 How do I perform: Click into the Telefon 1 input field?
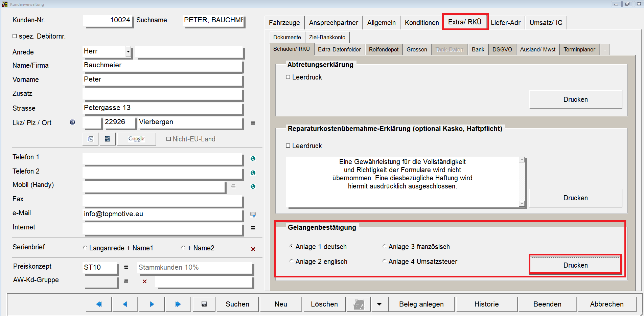(163, 159)
